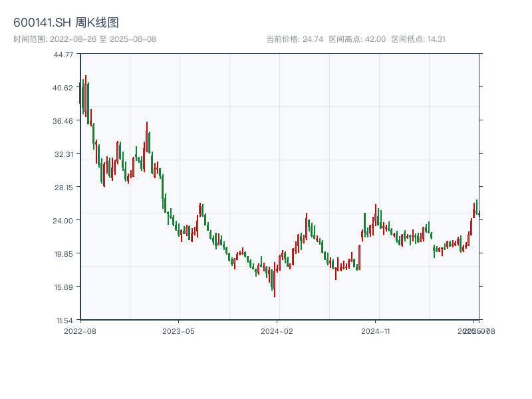Click the 40.62 y-axis price label

click(x=63, y=88)
